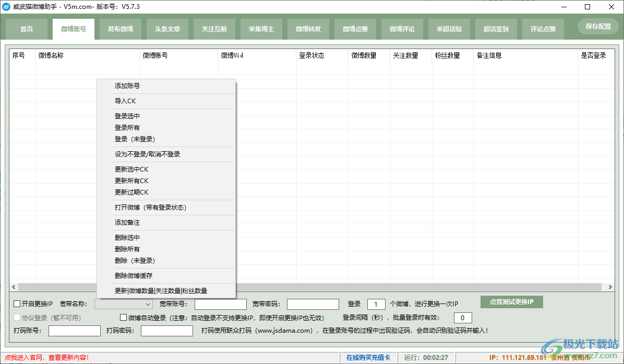This screenshot has width=624, height=364.
Task: Click the 登录 count field showing 1
Action: click(x=376, y=305)
